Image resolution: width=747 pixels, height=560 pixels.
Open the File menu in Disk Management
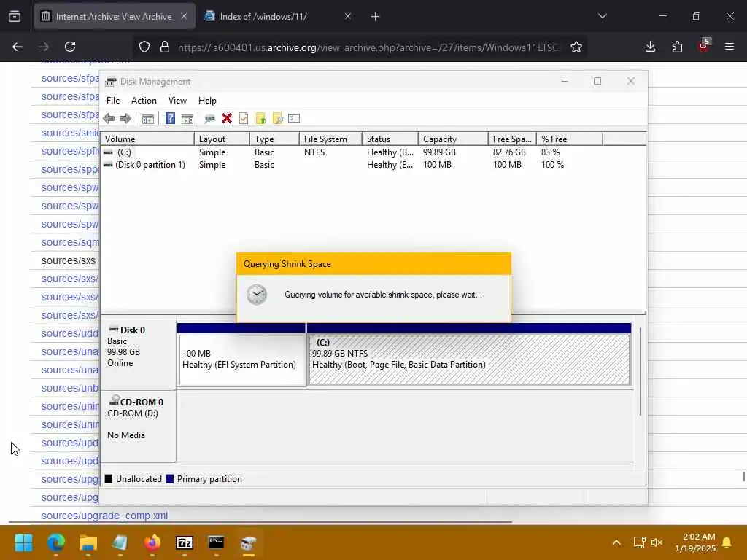[x=113, y=101]
